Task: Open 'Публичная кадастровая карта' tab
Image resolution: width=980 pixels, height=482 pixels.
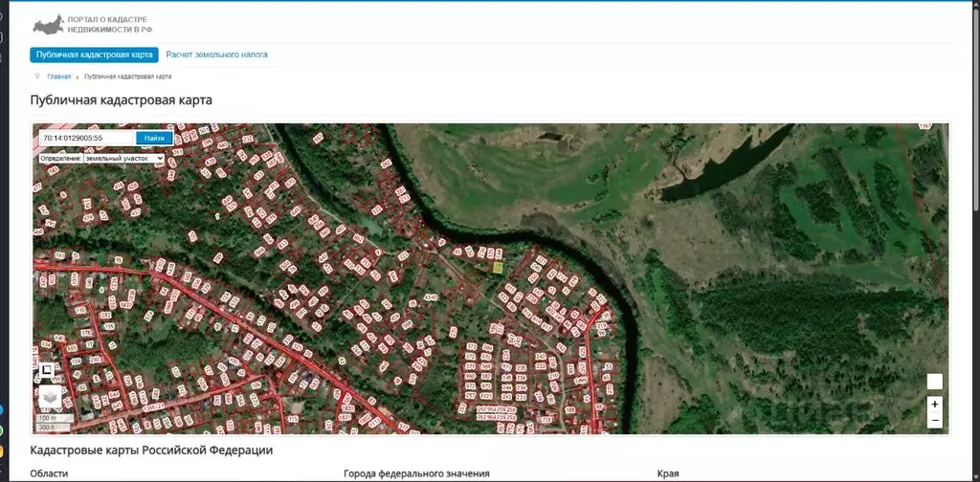Action: pos(95,55)
